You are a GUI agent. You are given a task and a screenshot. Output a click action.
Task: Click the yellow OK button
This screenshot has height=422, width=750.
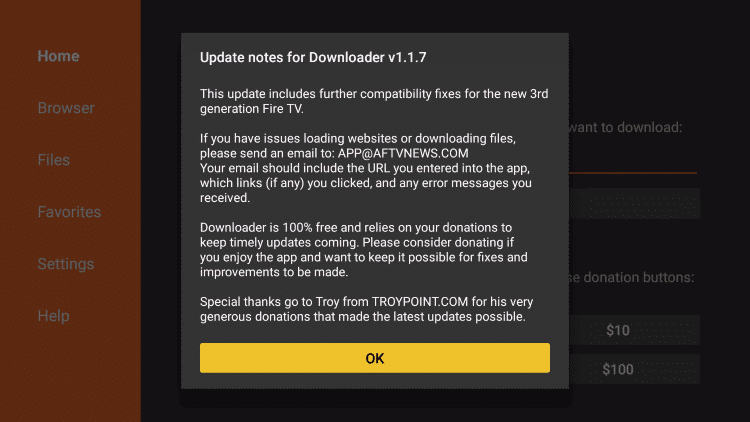click(x=375, y=358)
